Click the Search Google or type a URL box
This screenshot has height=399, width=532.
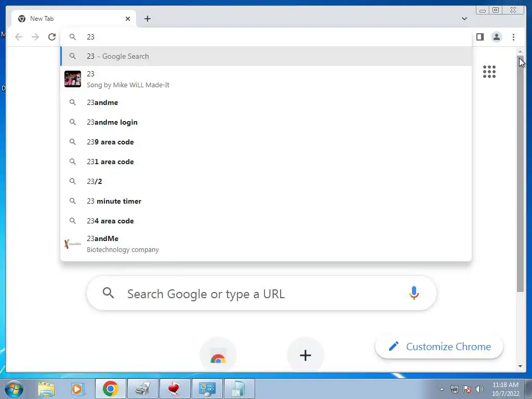(x=261, y=293)
